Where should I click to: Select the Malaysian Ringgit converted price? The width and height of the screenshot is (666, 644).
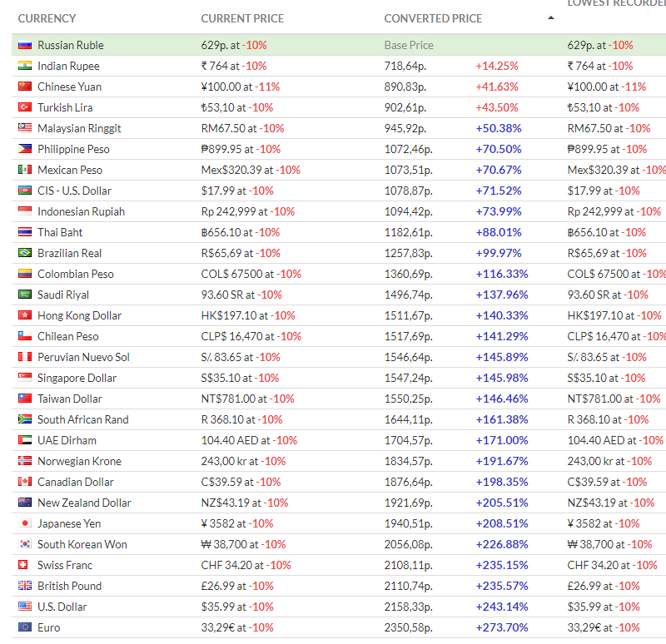(405, 128)
